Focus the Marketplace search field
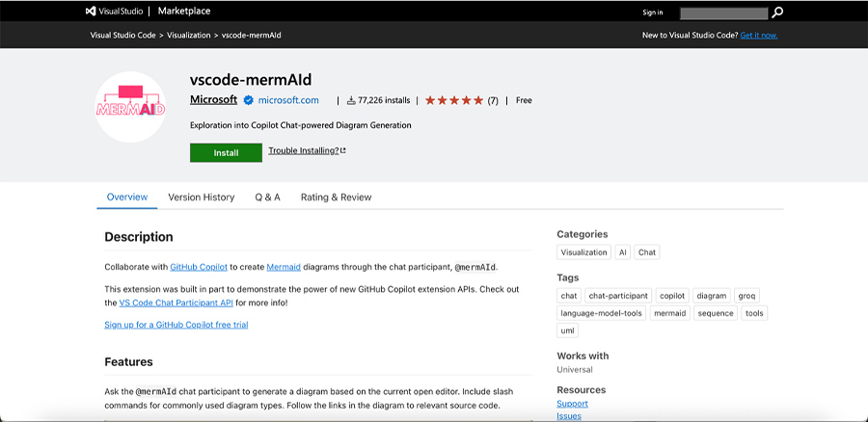Image resolution: width=868 pixels, height=422 pixels. tap(723, 13)
